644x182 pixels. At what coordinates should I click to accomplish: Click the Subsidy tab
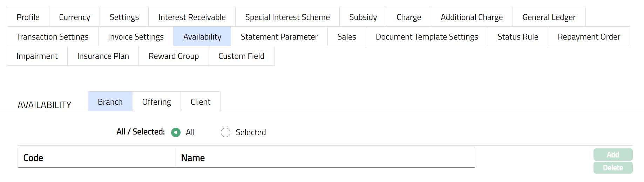click(363, 17)
